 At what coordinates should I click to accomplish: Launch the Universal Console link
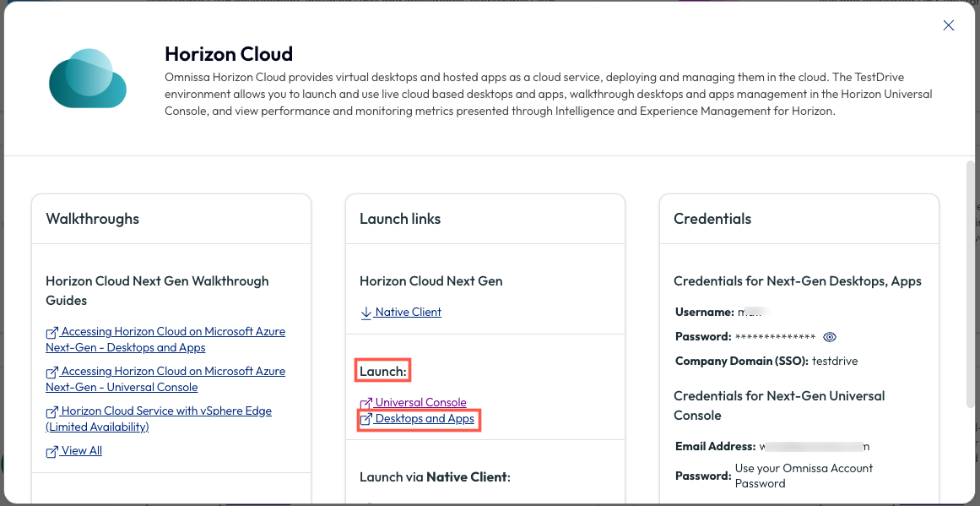click(x=420, y=403)
